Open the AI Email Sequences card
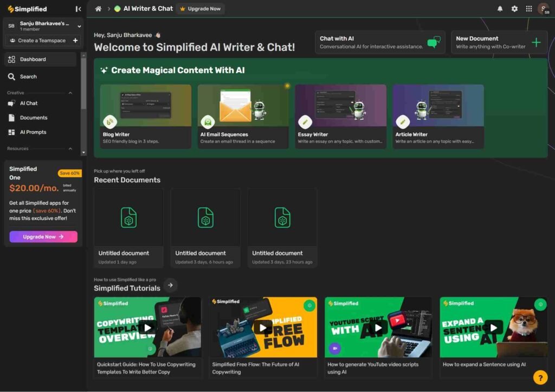This screenshot has height=392, width=555. pyautogui.click(x=243, y=116)
